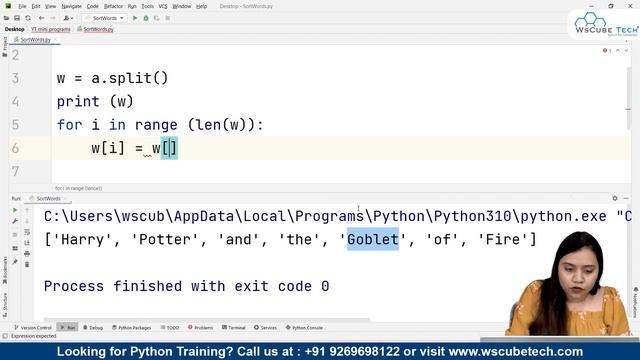Click the Save All toolbar icon
The image size is (640, 360).
17,18
